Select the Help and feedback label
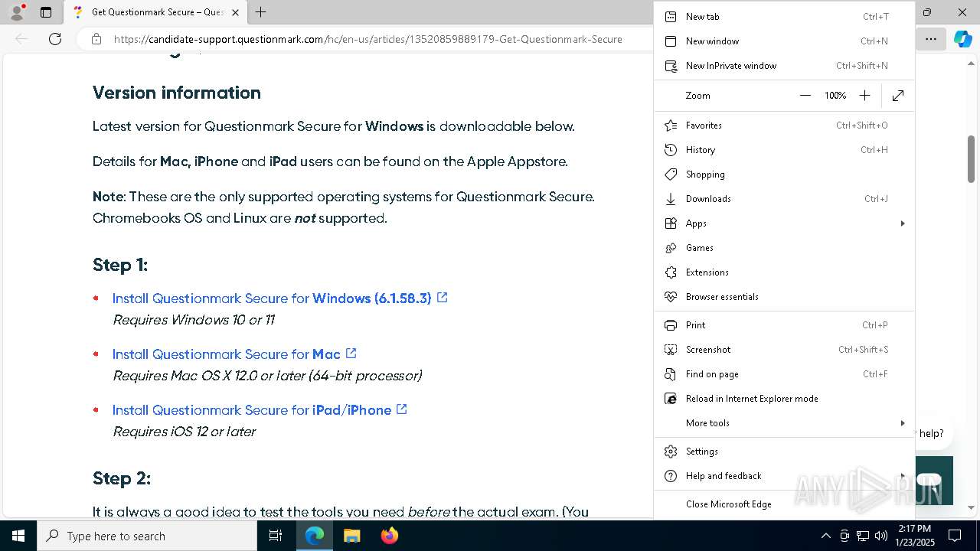The width and height of the screenshot is (980, 551). [724, 476]
